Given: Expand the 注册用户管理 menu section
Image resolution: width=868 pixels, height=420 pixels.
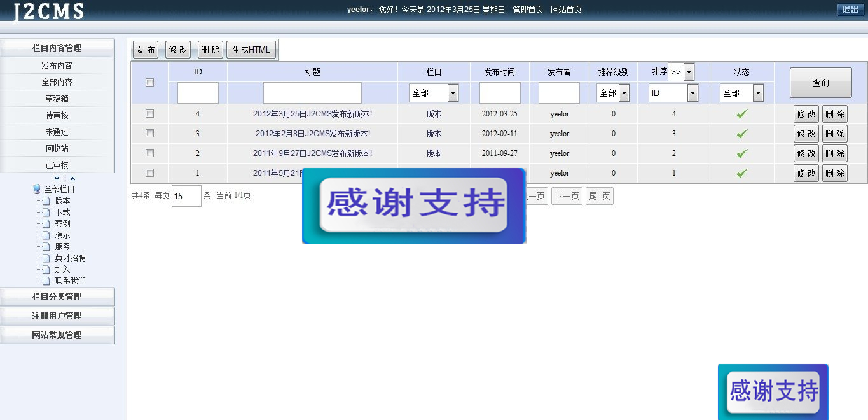Looking at the screenshot, I should point(57,316).
